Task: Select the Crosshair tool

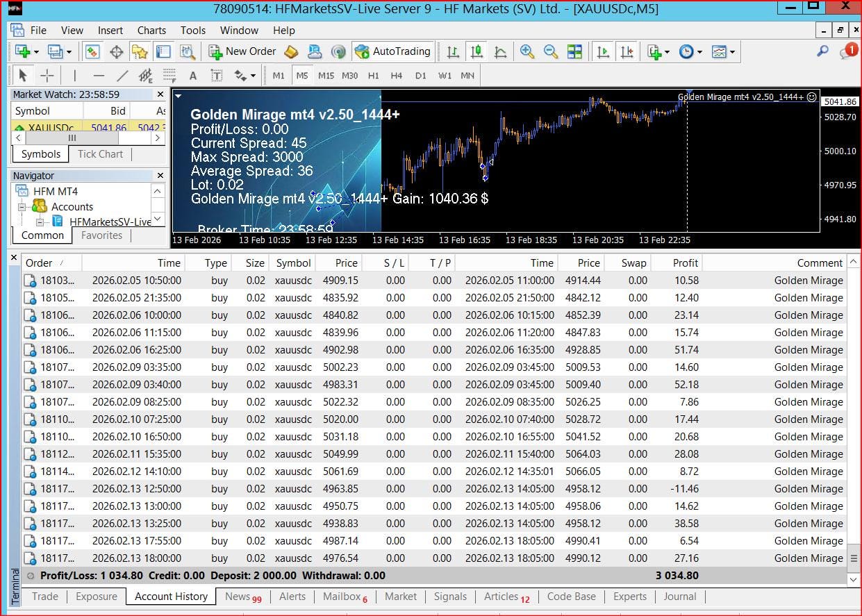Action: point(47,75)
